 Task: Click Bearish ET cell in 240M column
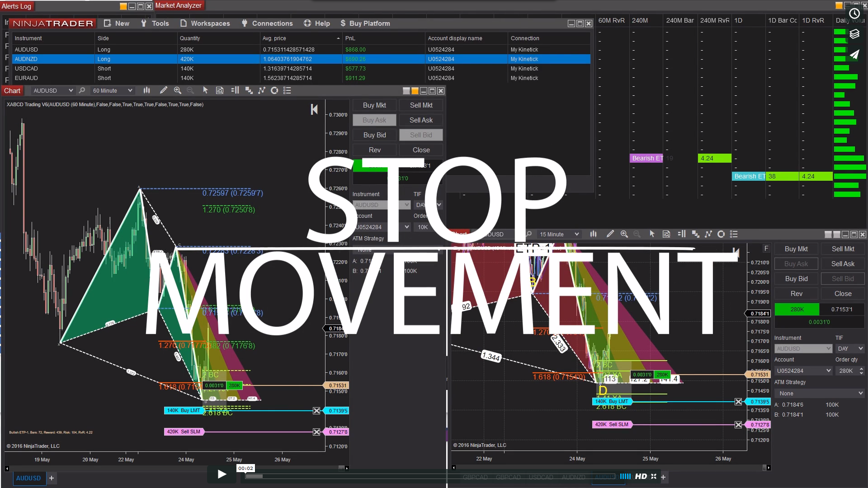pos(647,158)
